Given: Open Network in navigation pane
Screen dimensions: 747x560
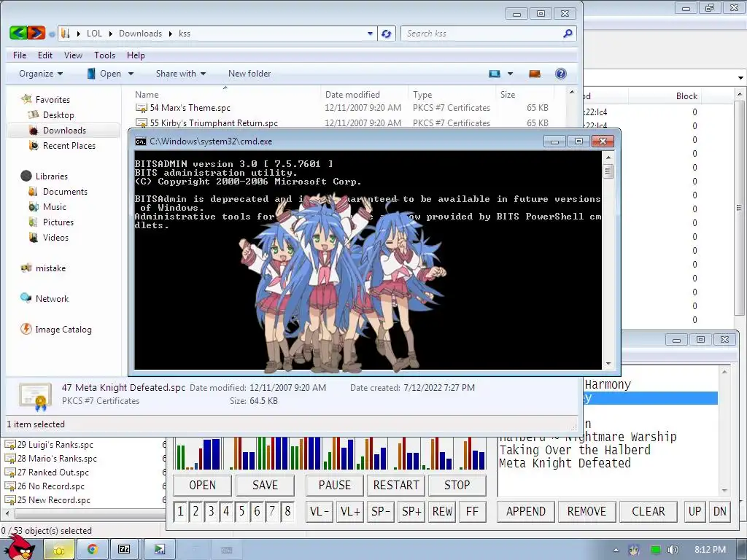Looking at the screenshot, I should pyautogui.click(x=52, y=298).
